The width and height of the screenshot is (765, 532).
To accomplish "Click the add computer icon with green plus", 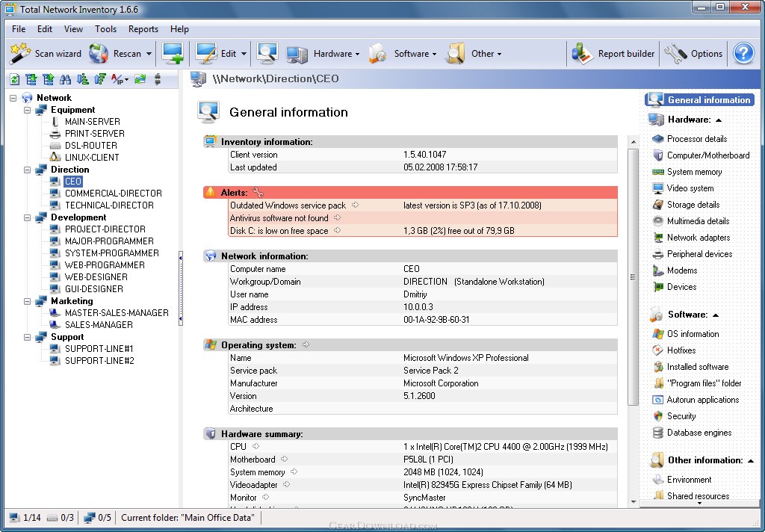I will coord(173,54).
